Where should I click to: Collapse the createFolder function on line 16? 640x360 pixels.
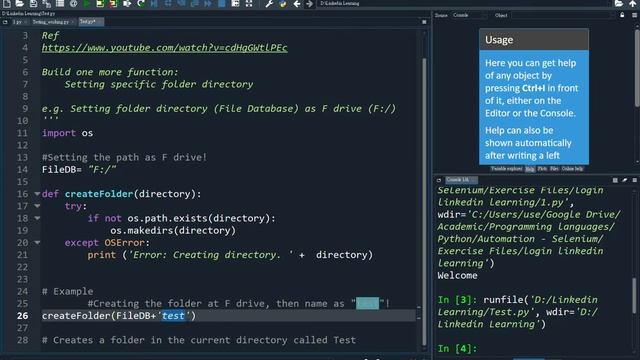(x=37, y=194)
